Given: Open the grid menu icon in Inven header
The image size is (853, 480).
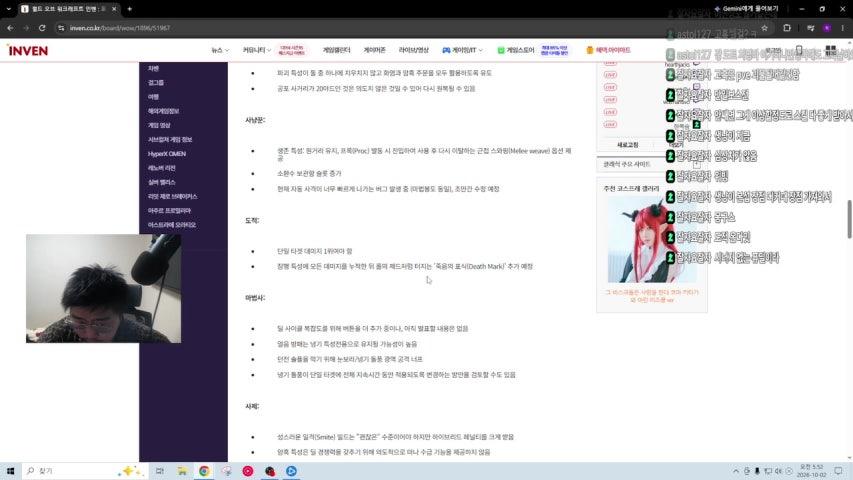Looking at the screenshot, I should tap(831, 51).
